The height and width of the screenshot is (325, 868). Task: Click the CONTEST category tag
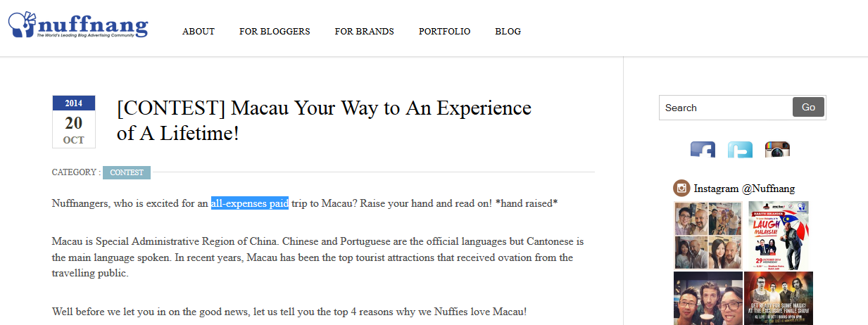[x=127, y=172]
